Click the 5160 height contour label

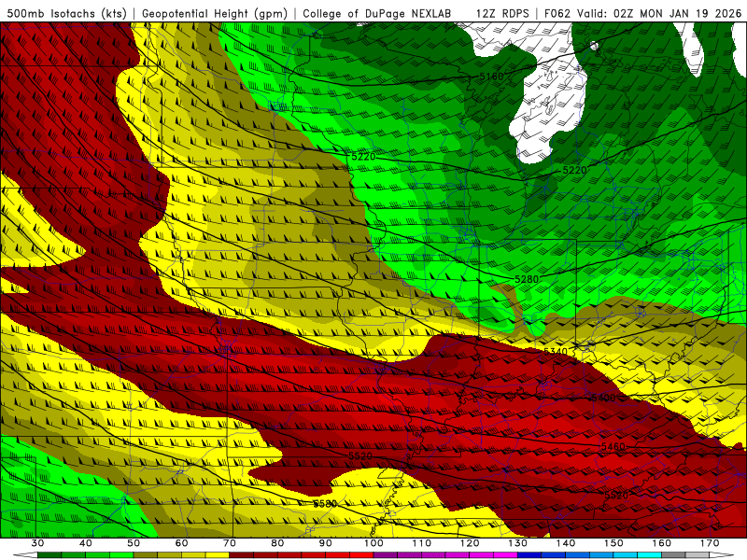[491, 77]
